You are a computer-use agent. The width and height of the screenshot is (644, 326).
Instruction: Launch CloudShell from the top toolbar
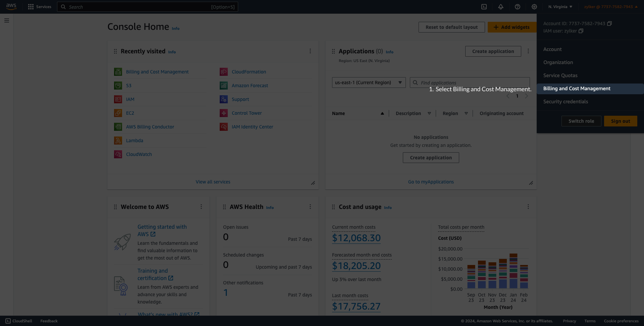pos(484,7)
